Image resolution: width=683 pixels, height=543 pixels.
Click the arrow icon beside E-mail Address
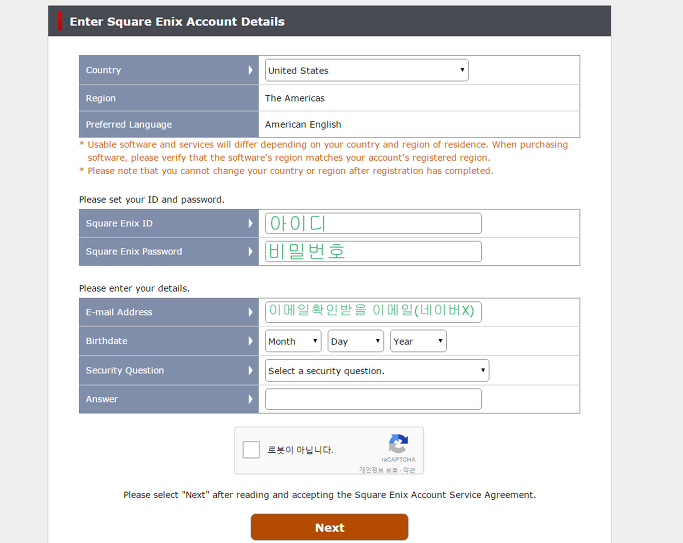pyautogui.click(x=250, y=312)
